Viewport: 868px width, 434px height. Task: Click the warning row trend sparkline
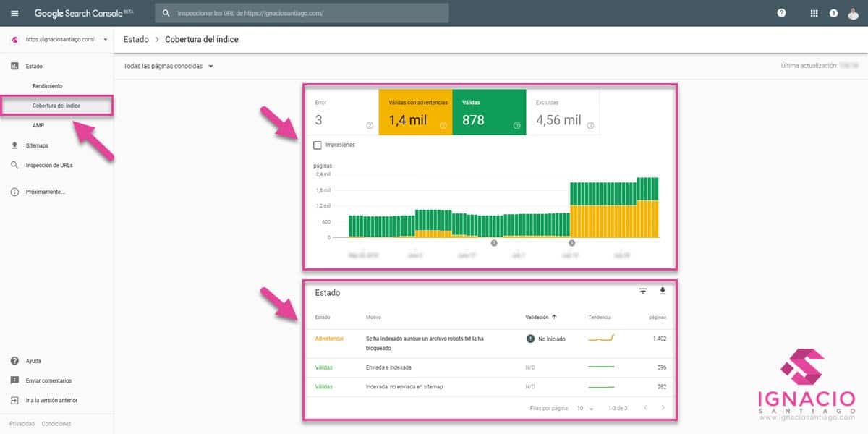click(x=601, y=337)
